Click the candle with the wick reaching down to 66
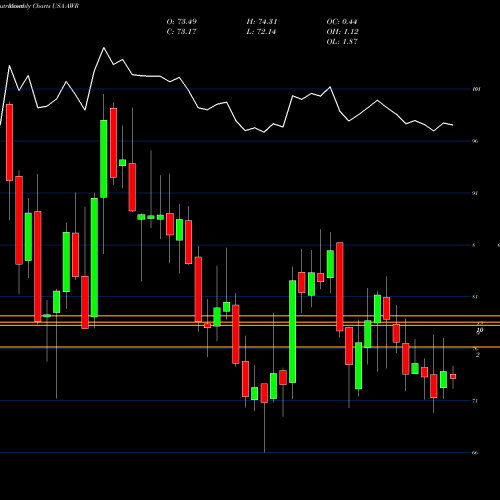Screen dimensions: 500x500 coord(264,393)
